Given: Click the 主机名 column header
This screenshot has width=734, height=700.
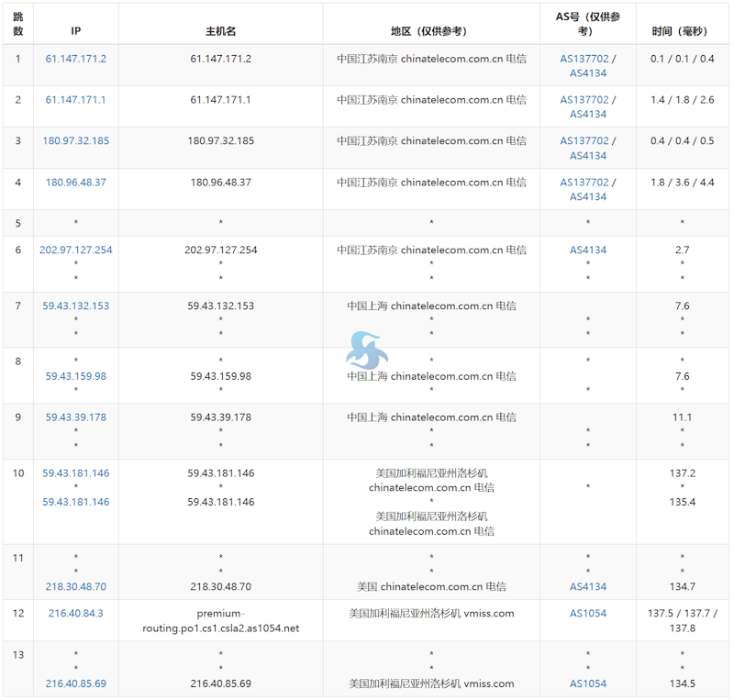Looking at the screenshot, I should coord(221,31).
